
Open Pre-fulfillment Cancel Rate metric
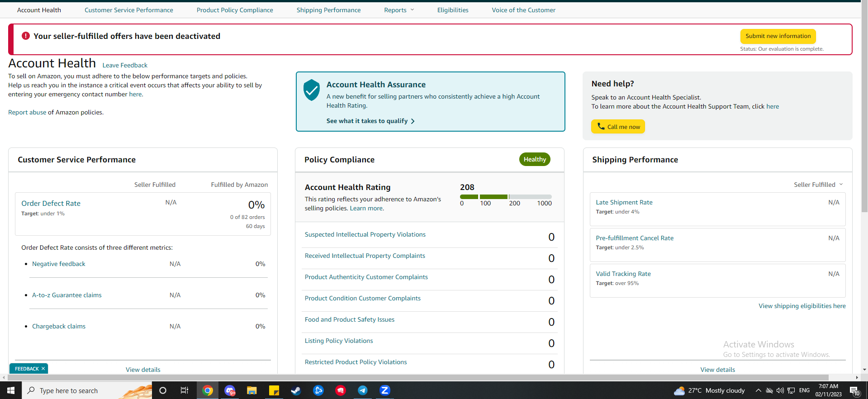tap(635, 238)
